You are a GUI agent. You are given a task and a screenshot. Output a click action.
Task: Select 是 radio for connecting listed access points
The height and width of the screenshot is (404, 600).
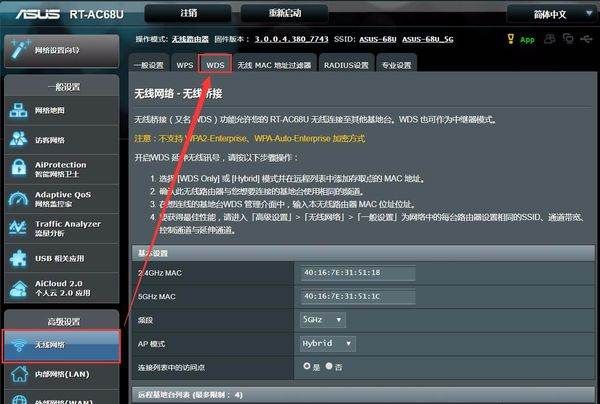[x=308, y=367]
